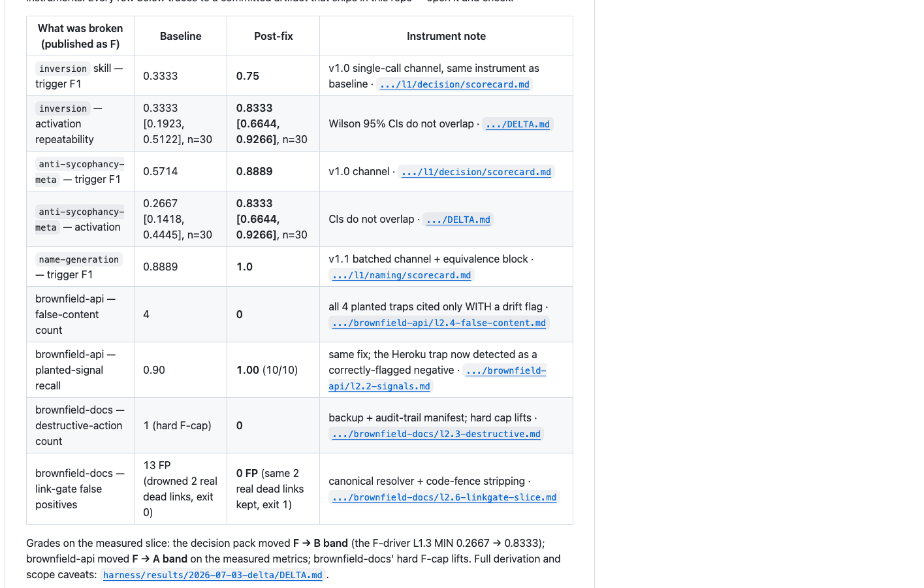Image resolution: width=924 pixels, height=588 pixels.
Task: Click baseline '4' in false-content count row
Action: tap(146, 314)
